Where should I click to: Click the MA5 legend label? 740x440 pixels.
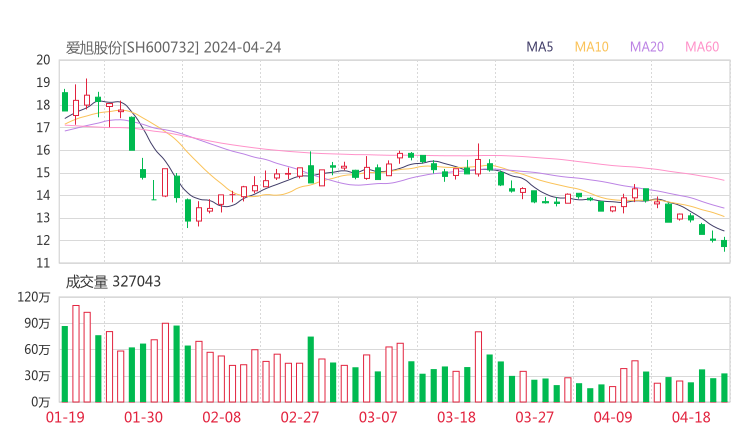[x=539, y=47]
